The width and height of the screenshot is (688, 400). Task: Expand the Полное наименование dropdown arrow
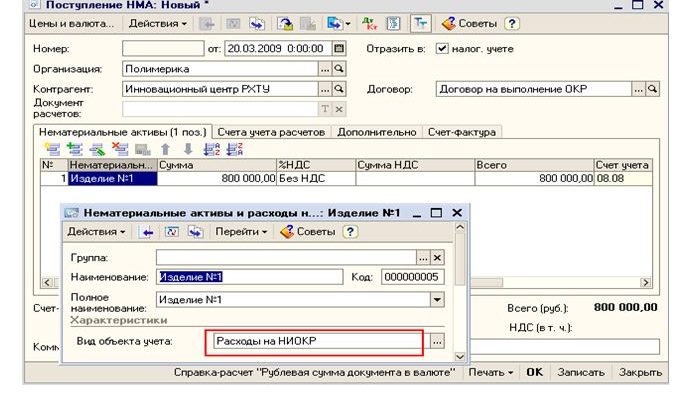click(x=436, y=299)
